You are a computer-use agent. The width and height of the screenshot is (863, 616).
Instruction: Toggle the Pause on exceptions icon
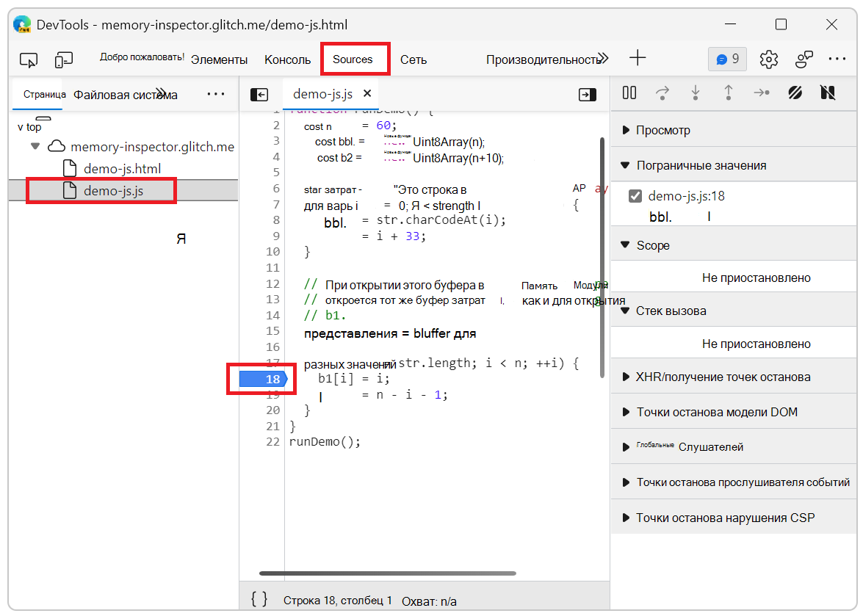[828, 93]
